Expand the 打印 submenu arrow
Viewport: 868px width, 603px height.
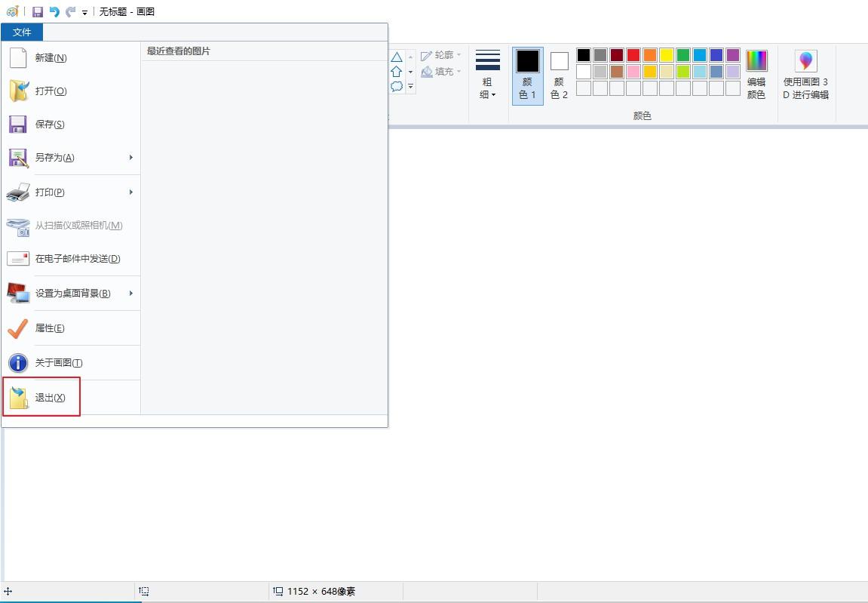coord(131,192)
